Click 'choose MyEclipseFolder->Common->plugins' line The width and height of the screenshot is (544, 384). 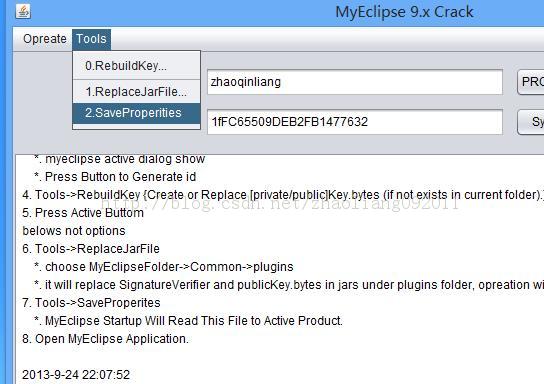tap(164, 267)
